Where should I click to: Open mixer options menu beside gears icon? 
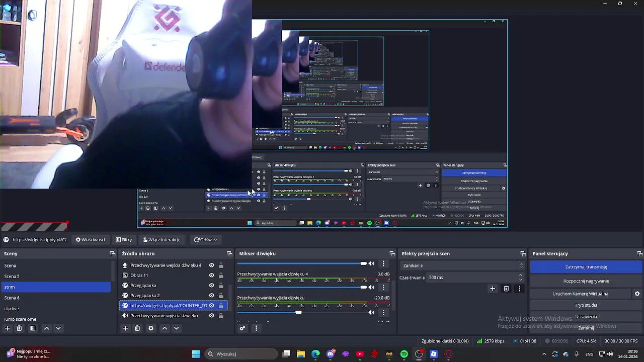tap(256, 328)
